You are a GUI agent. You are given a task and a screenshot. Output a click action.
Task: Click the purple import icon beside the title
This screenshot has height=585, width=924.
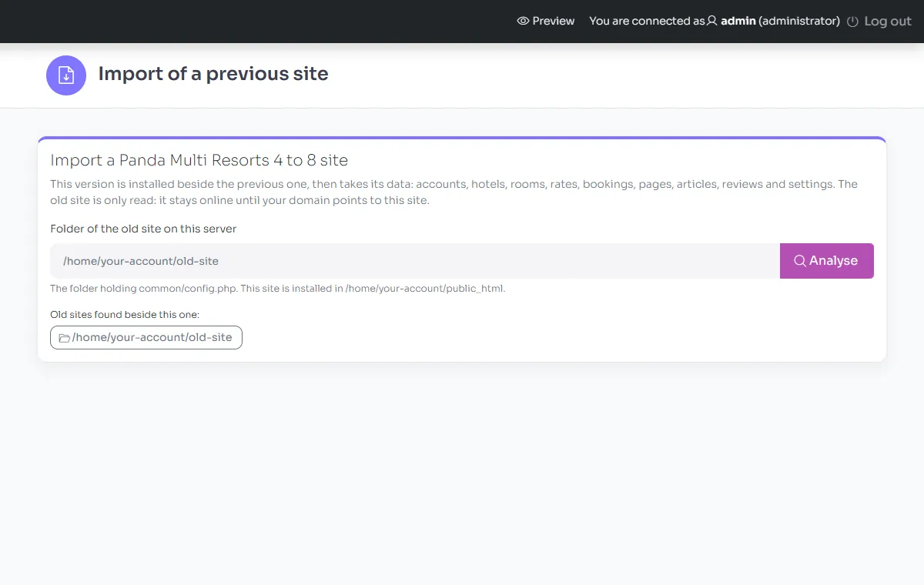point(66,75)
